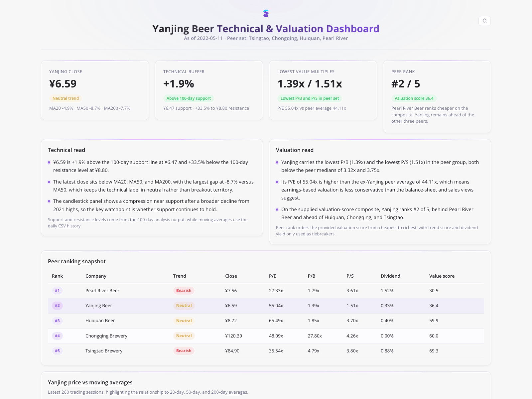This screenshot has height=399, width=532.
Task: Select the Pearl River Beer company cell
Action: 102,291
